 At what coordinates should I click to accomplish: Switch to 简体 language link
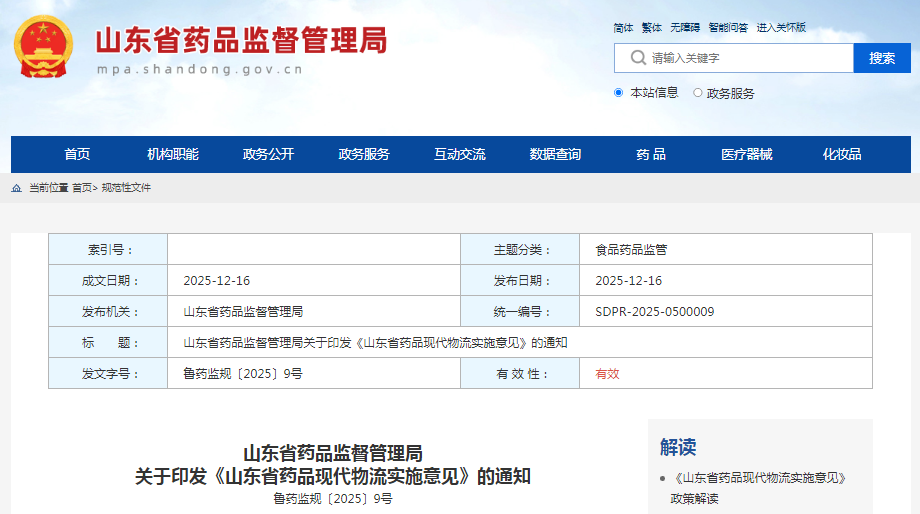coord(623,28)
